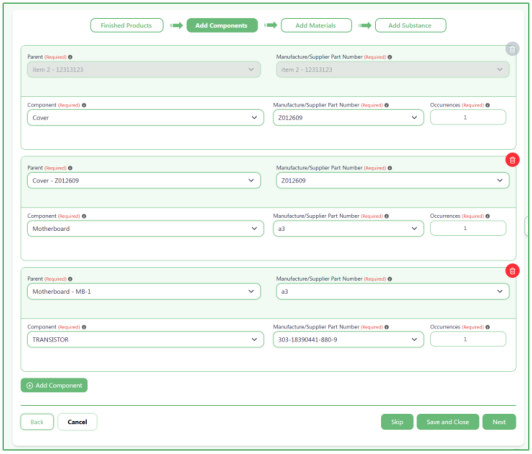Click info icon beside Motherboard Component label
532x454 pixels.
pos(84,216)
